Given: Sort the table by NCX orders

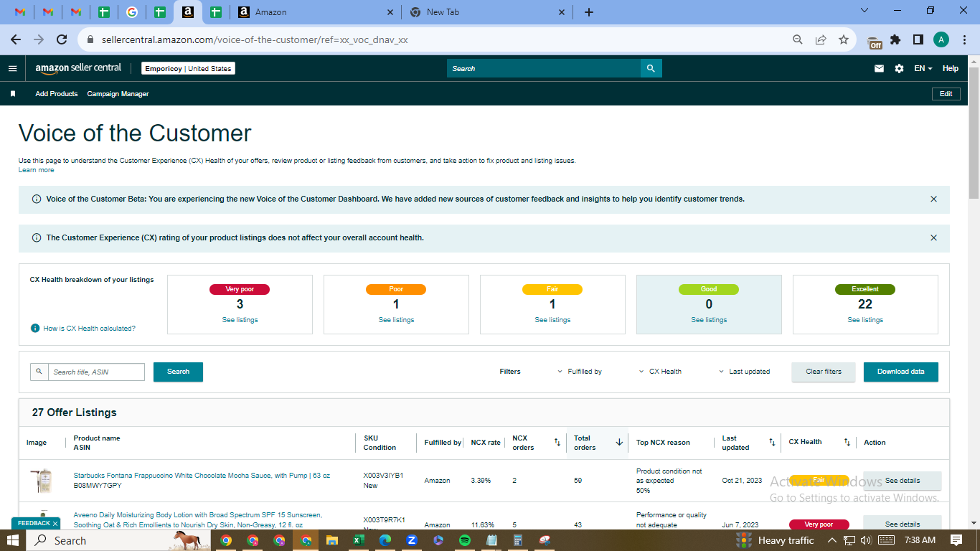Looking at the screenshot, I should click(557, 443).
